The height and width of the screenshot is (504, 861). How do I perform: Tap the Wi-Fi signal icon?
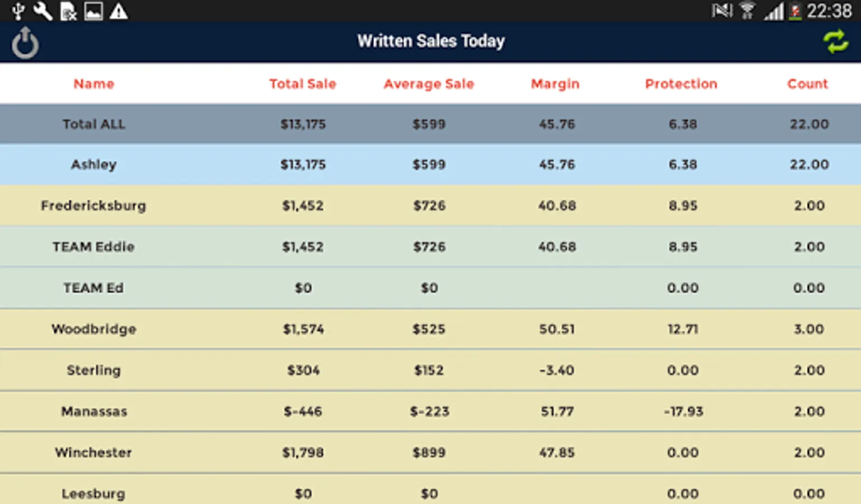click(747, 11)
